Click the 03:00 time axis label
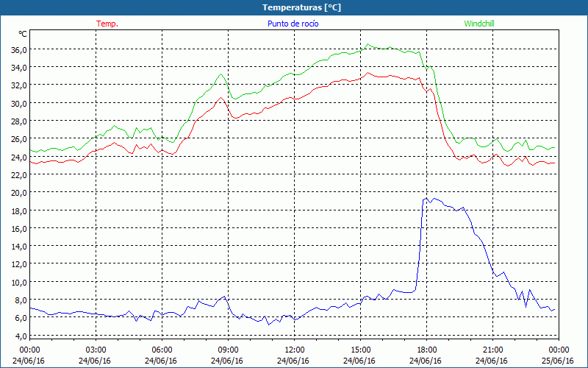This screenshot has width=588, height=368. 96,350
